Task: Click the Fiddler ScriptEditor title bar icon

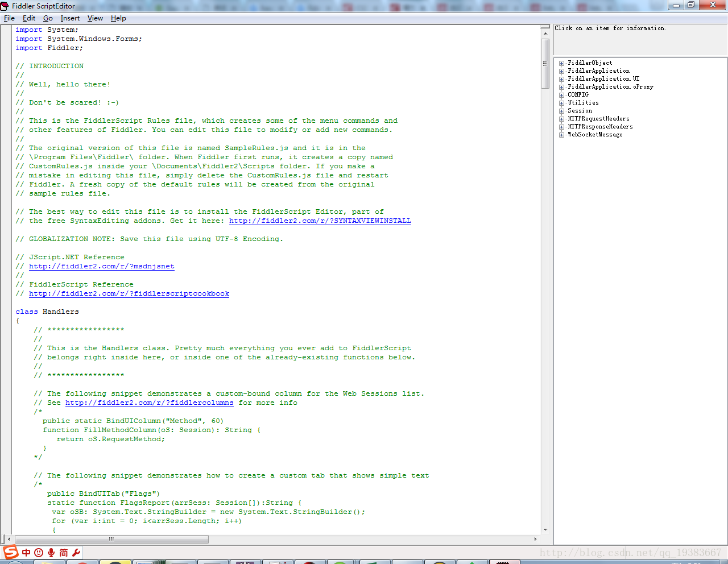Action: tap(5, 6)
